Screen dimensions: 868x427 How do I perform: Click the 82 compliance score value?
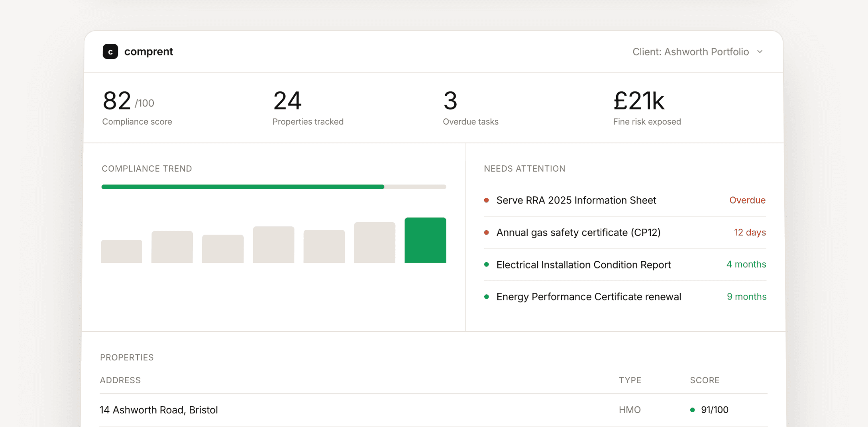(117, 100)
